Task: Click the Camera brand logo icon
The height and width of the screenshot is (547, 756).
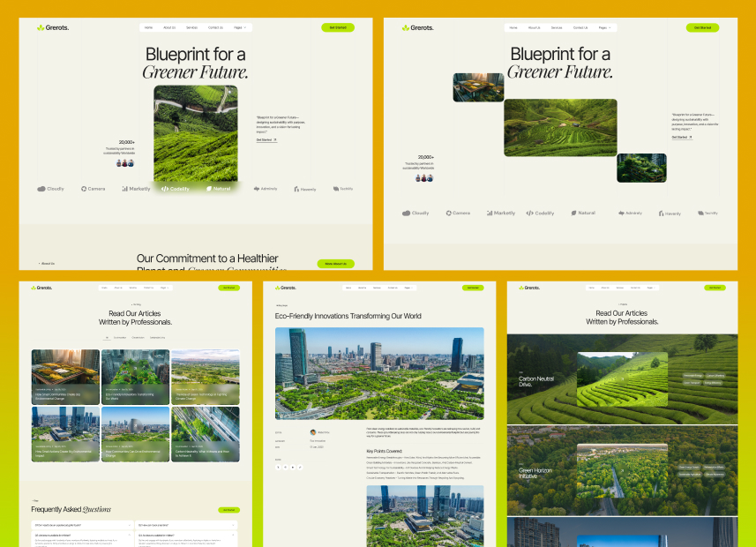Action: pyautogui.click(x=84, y=188)
